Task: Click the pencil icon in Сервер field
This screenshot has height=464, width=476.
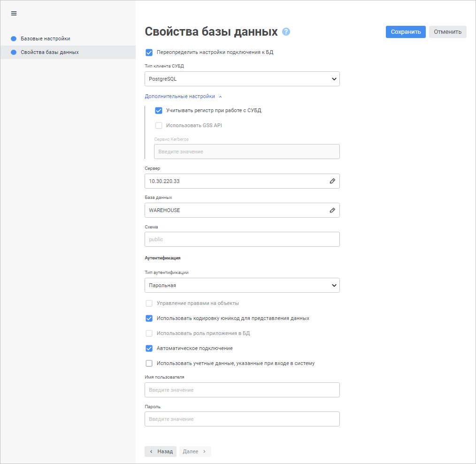Action: [332, 181]
